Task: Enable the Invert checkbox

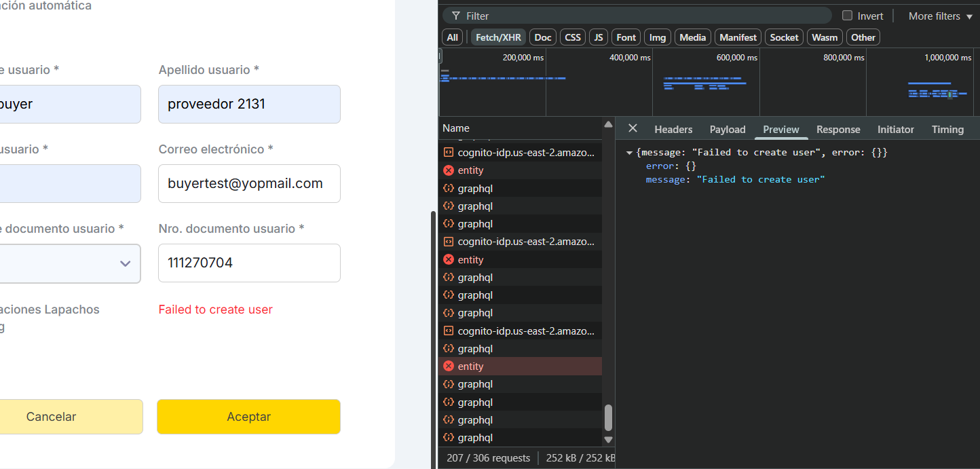Action: coord(847,16)
